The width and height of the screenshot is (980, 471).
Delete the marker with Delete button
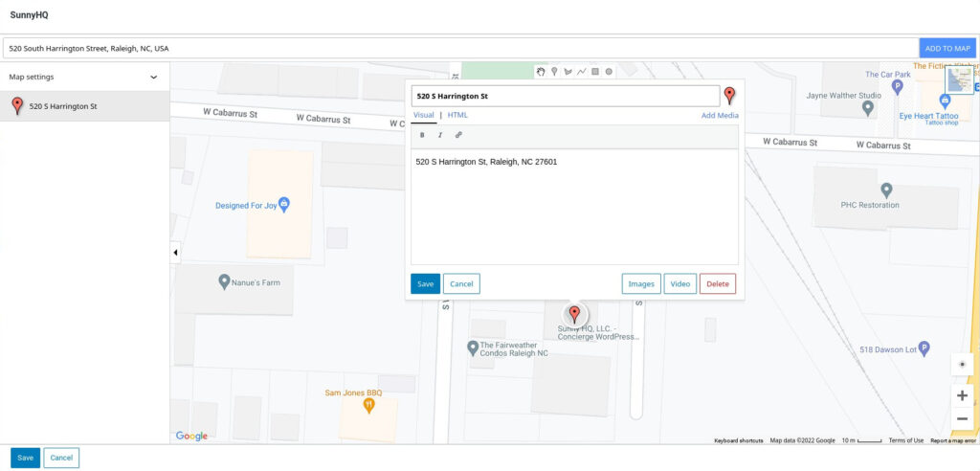(717, 284)
